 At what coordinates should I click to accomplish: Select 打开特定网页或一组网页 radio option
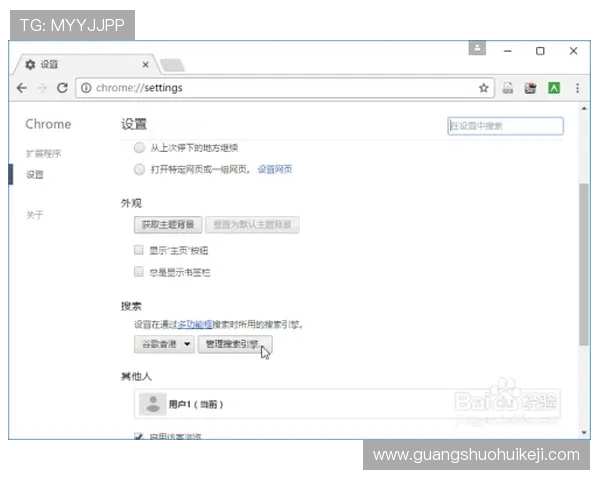[139, 169]
